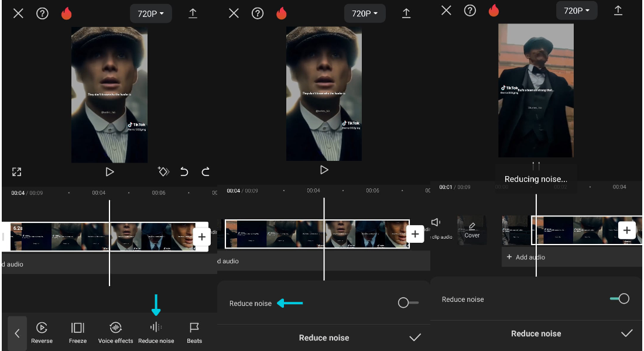Tap the export upload icon in left screen
The height and width of the screenshot is (351, 644).
[x=193, y=13]
